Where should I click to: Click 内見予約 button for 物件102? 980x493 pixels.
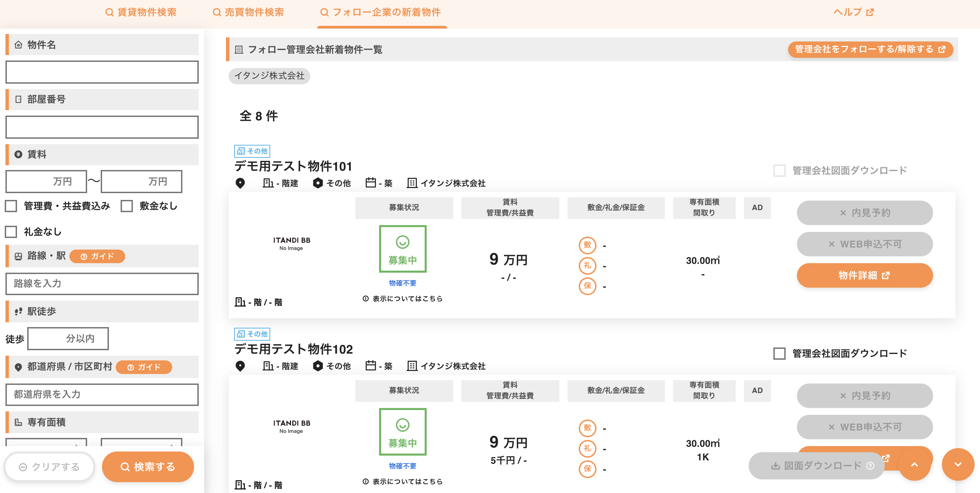coord(865,396)
